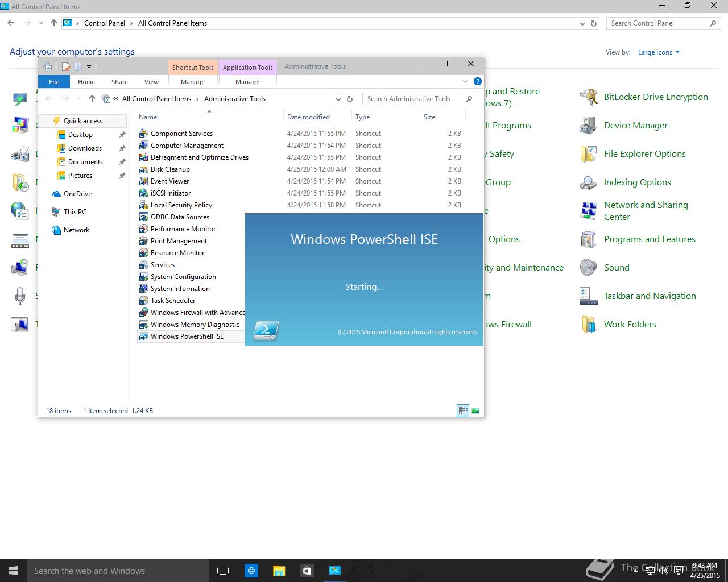
Task: Switch to details view in status bar
Action: pyautogui.click(x=463, y=410)
